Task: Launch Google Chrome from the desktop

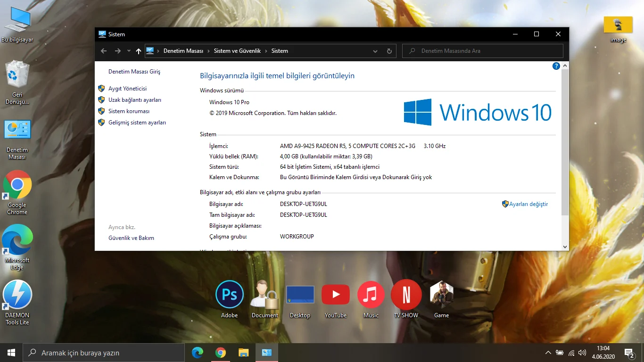Action: pyautogui.click(x=17, y=192)
